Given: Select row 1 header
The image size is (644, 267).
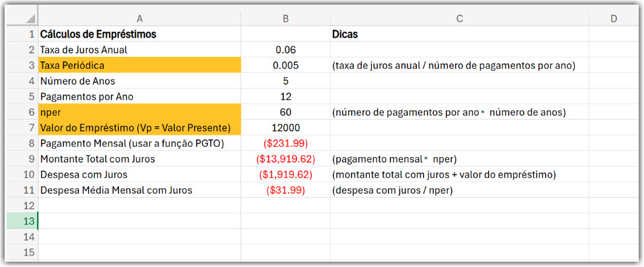Looking at the screenshot, I should 22,34.
